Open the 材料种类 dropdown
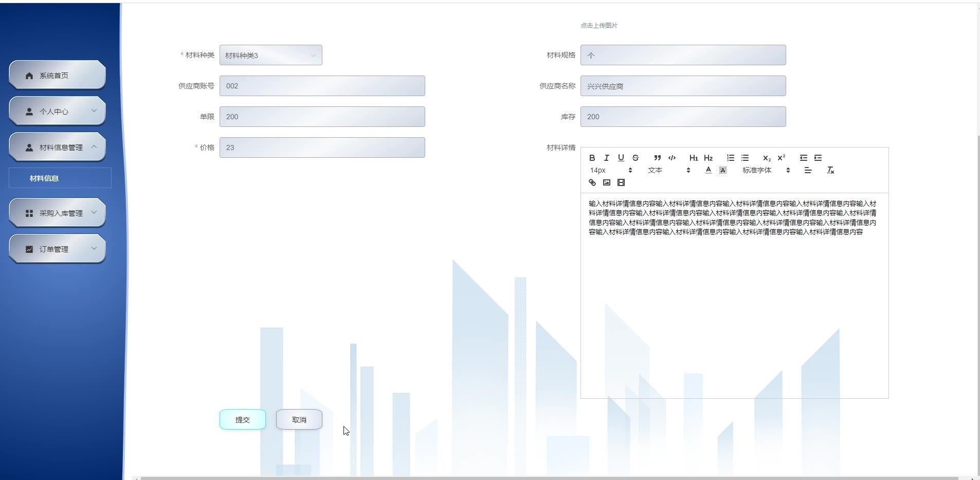 tap(271, 55)
